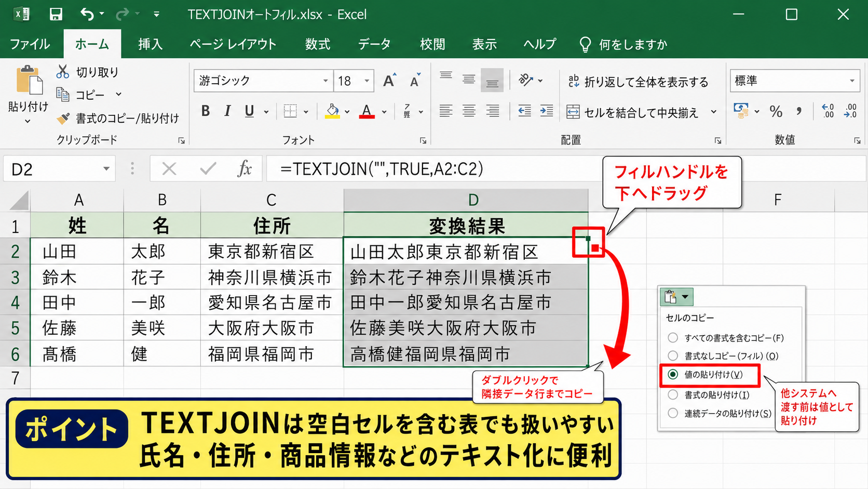Open the font color dropdown arrow
Image resolution: width=868 pixels, height=489 pixels.
tap(384, 112)
